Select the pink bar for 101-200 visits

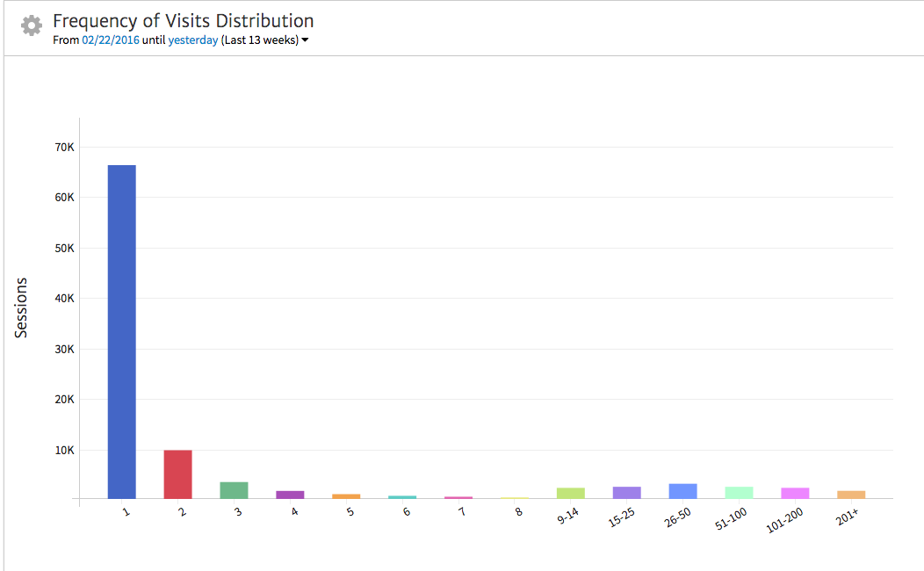click(x=796, y=493)
